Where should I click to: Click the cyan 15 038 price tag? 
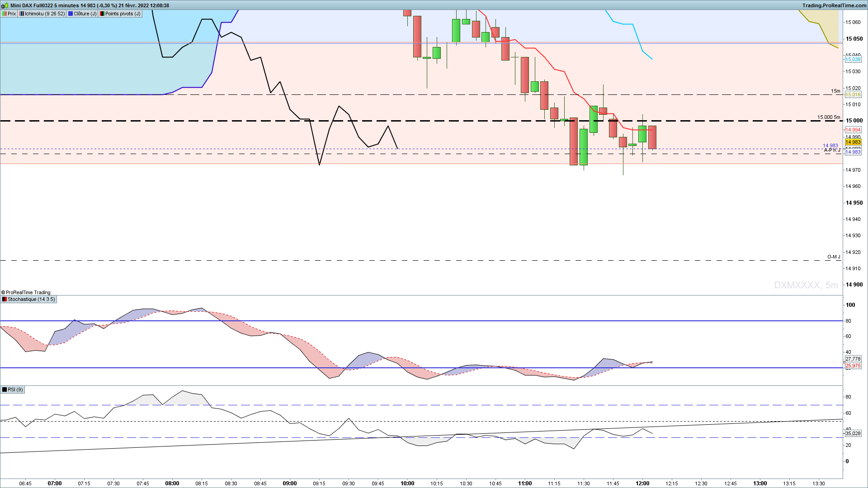[x=853, y=60]
